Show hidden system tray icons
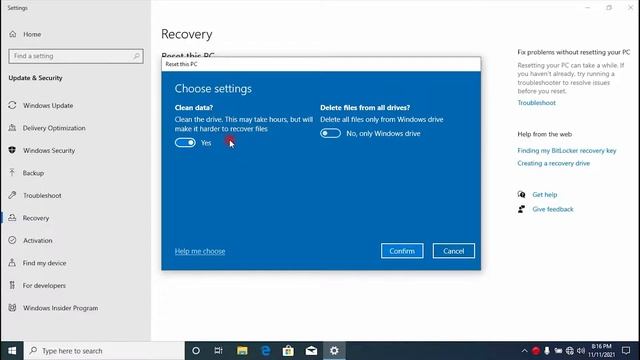640x360 pixels. click(x=524, y=351)
